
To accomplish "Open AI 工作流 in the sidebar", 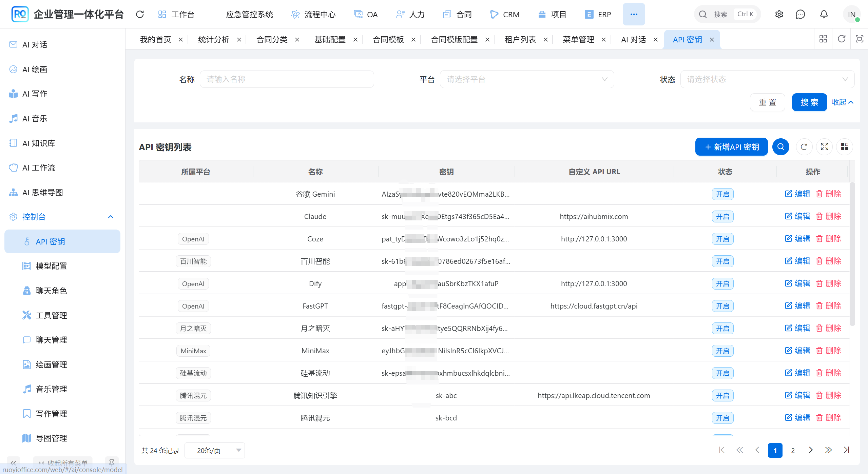I will click(x=62, y=168).
